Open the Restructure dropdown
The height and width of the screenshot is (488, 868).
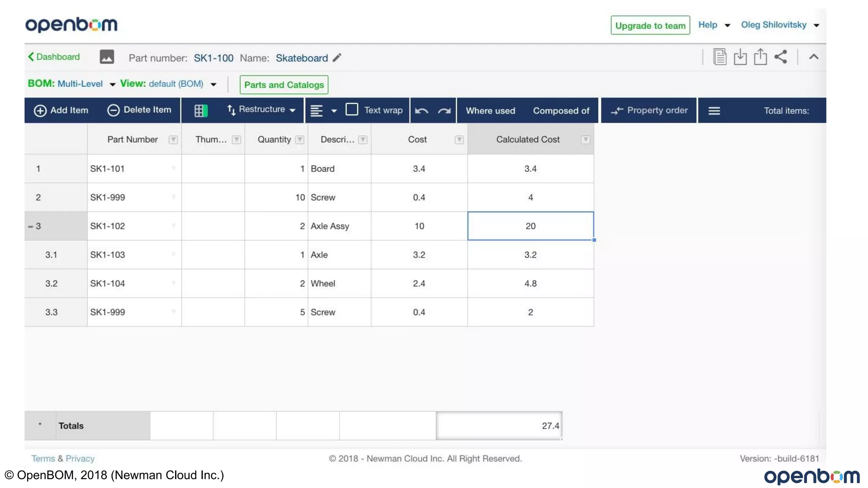pyautogui.click(x=261, y=110)
